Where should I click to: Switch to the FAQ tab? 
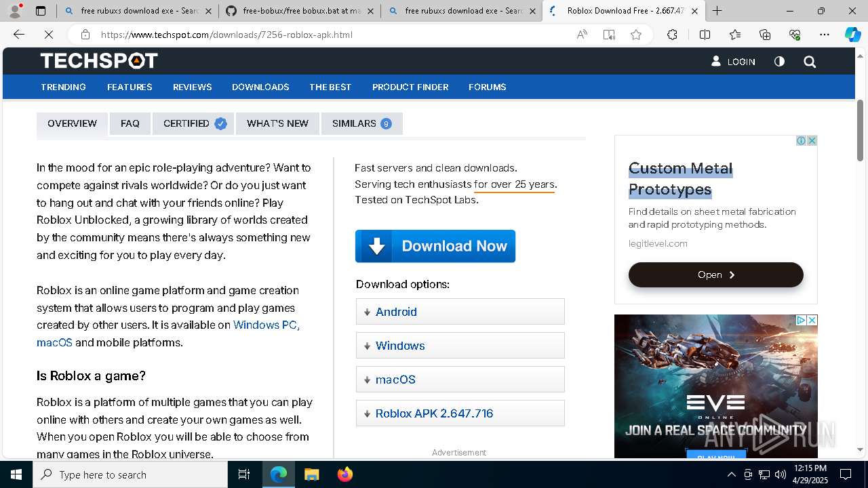pyautogui.click(x=130, y=123)
